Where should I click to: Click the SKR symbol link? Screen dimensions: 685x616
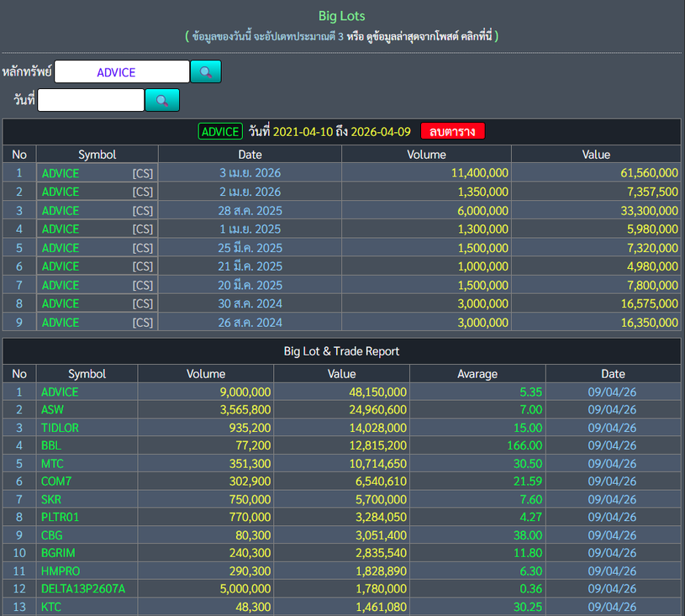coord(51,499)
